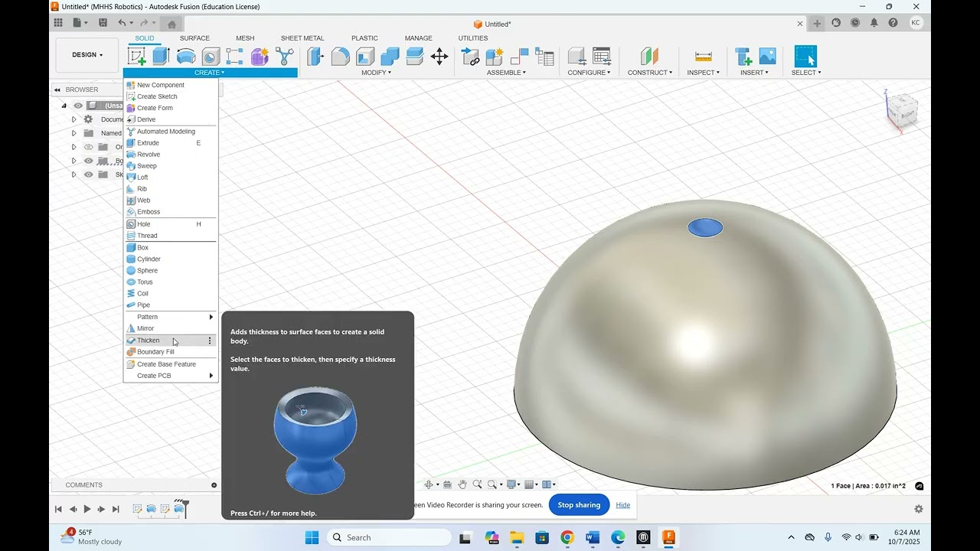Expand the Named Views tree node

74,133
